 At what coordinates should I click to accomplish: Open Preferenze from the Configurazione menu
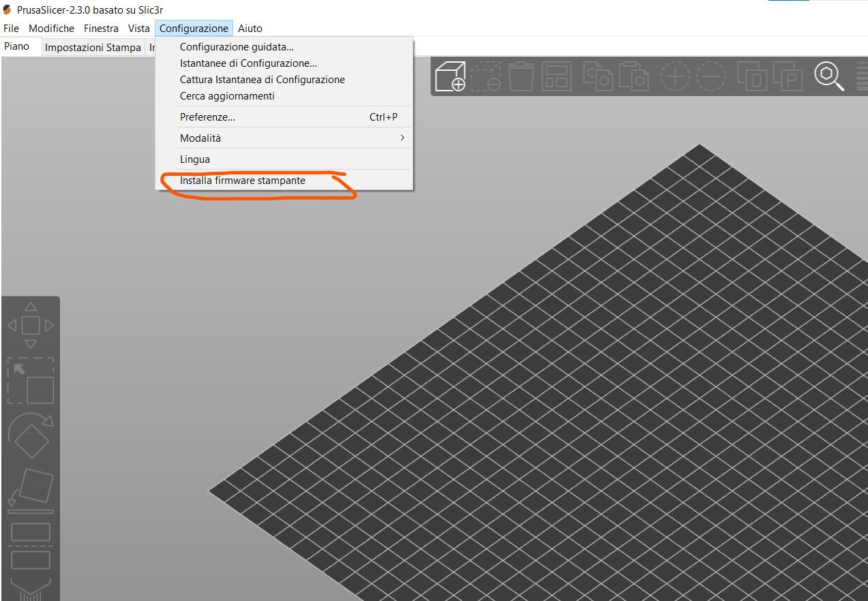207,117
